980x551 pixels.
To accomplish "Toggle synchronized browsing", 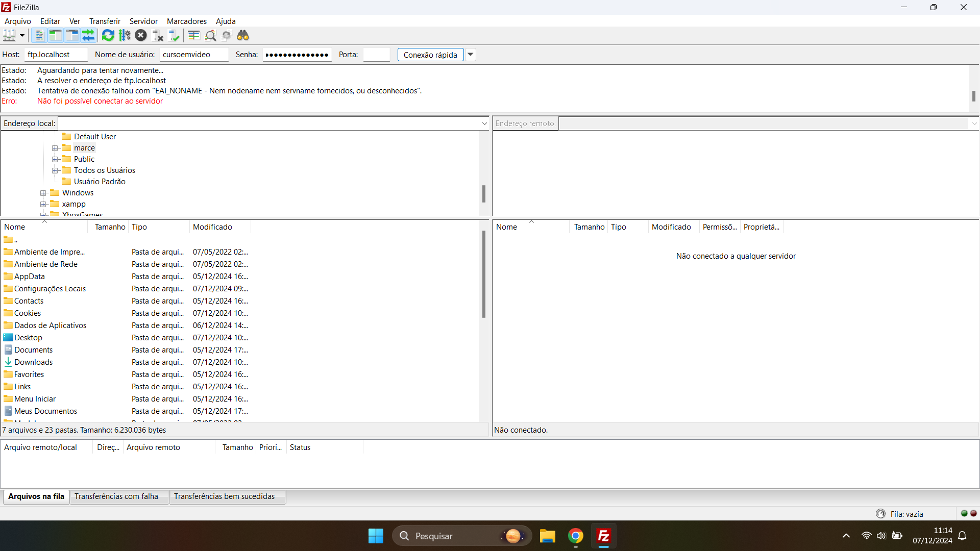I will coord(227,36).
